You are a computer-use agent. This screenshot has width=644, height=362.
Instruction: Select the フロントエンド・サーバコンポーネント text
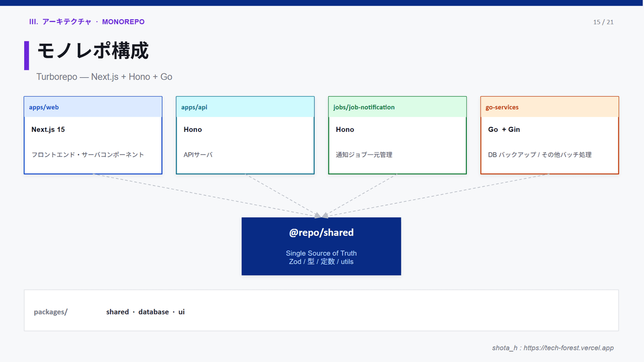tap(87, 155)
